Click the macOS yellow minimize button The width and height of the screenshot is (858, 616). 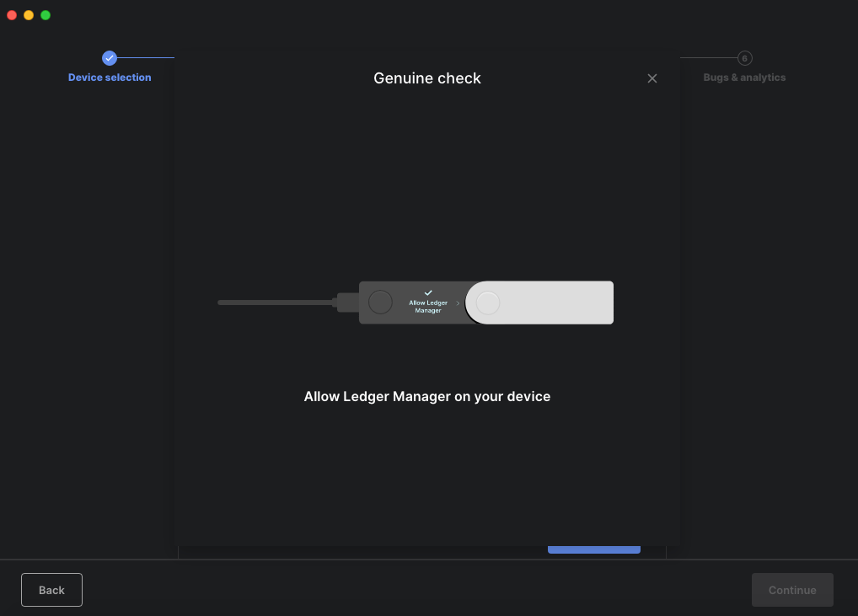pyautogui.click(x=29, y=15)
